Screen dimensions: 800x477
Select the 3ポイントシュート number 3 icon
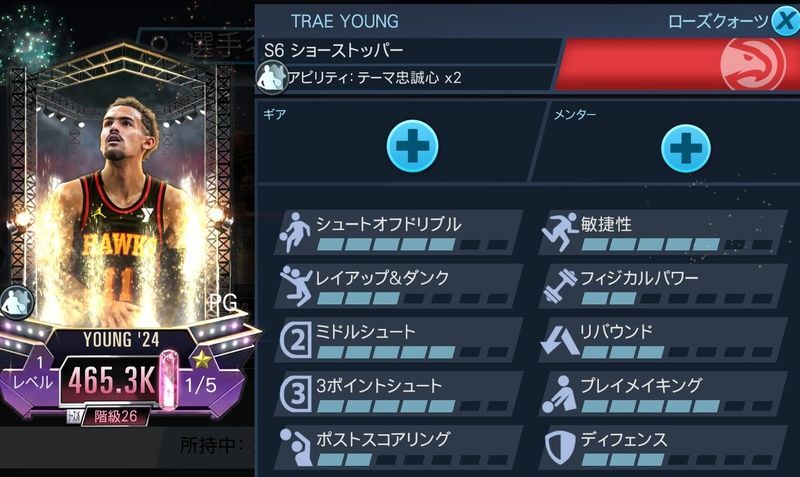click(x=295, y=393)
